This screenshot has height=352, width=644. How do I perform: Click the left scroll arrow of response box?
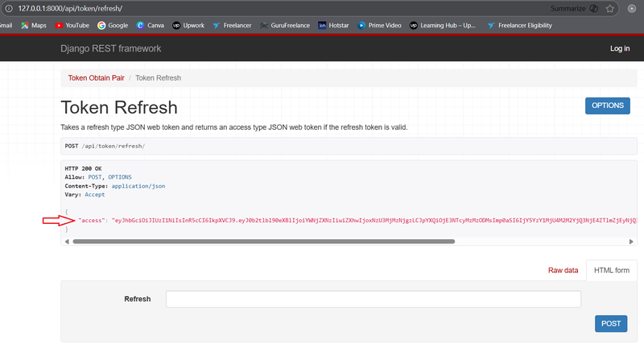[x=67, y=242]
